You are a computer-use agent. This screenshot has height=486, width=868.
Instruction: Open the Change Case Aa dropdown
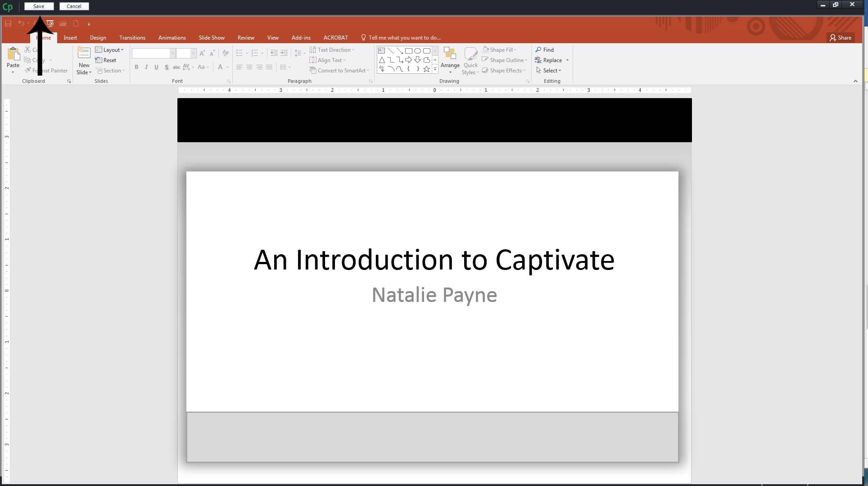pyautogui.click(x=203, y=67)
